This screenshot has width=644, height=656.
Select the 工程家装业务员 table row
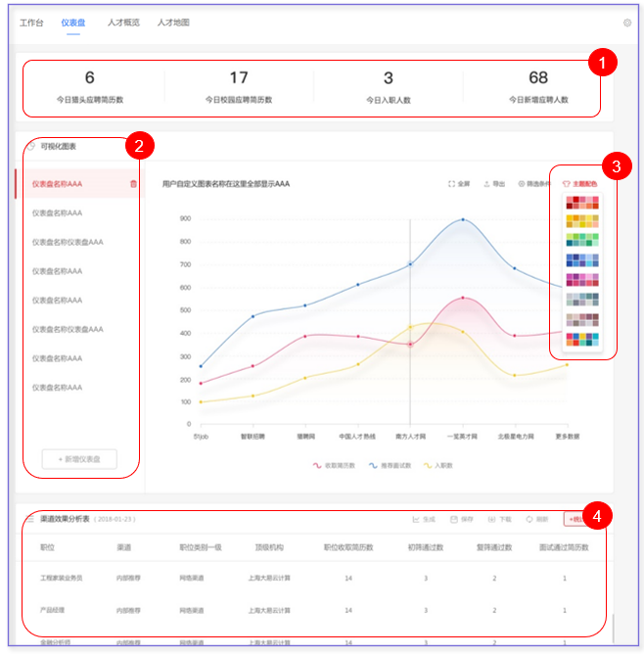(313, 579)
